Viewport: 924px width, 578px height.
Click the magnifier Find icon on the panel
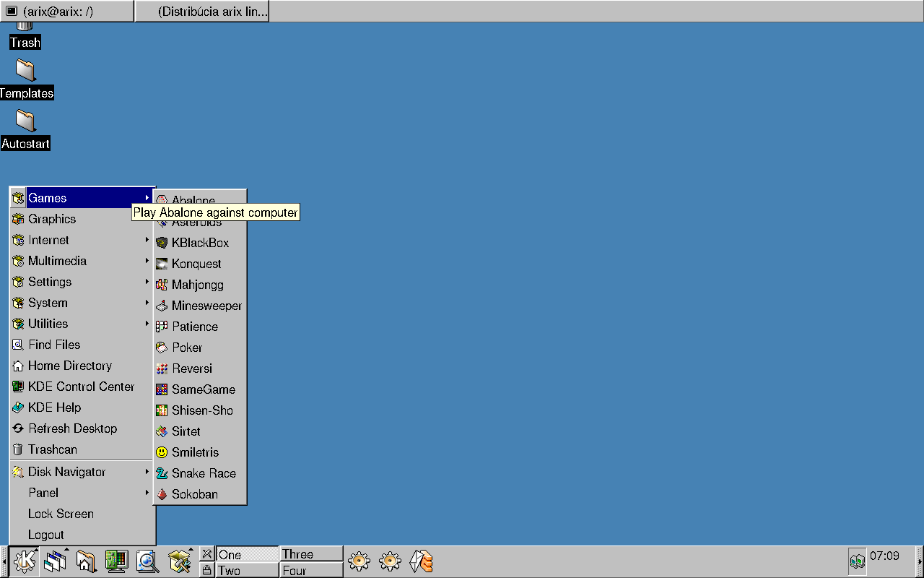(x=147, y=561)
